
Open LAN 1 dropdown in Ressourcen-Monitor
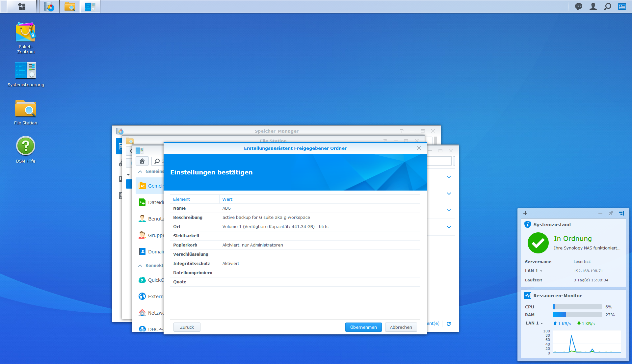[x=542, y=324]
